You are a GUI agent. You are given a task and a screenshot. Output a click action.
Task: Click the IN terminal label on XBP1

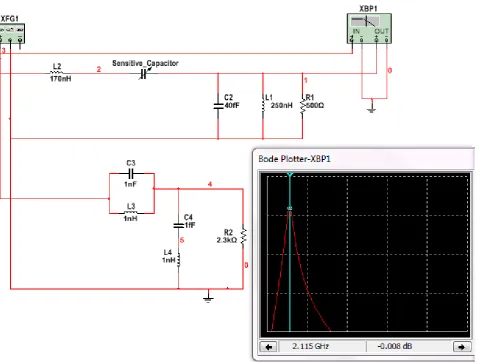coord(356,32)
